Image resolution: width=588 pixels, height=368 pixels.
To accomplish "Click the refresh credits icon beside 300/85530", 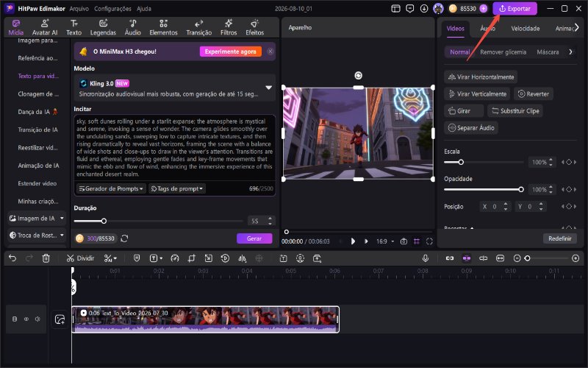I will pos(124,238).
